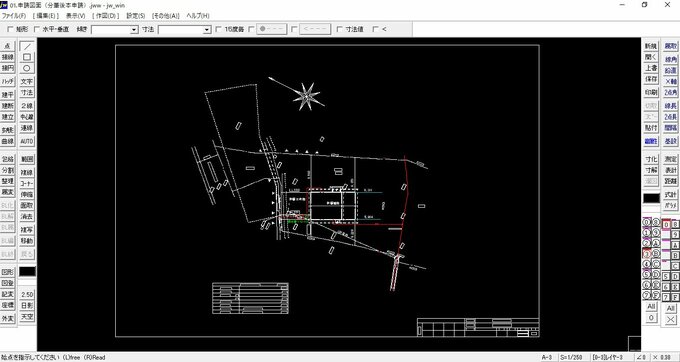Screen dimensions: 680x362
Task: Open the 測定 measure tool
Action: click(x=670, y=160)
